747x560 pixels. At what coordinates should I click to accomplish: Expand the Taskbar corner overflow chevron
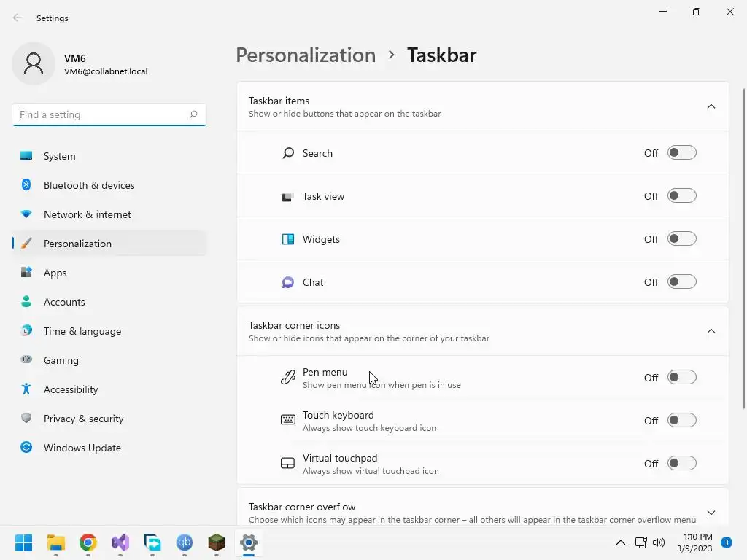coord(711,513)
